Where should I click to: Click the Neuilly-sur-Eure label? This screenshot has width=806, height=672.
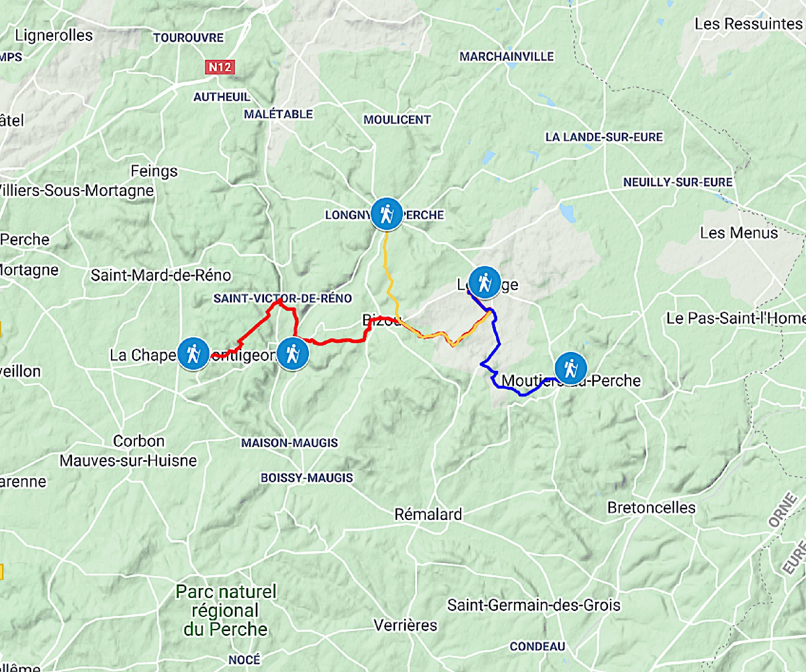coord(678,182)
